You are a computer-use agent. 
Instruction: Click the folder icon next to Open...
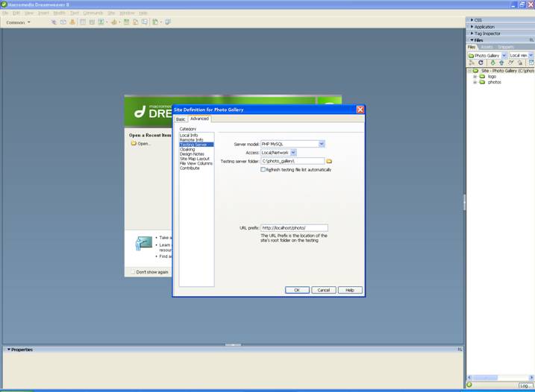click(x=134, y=144)
